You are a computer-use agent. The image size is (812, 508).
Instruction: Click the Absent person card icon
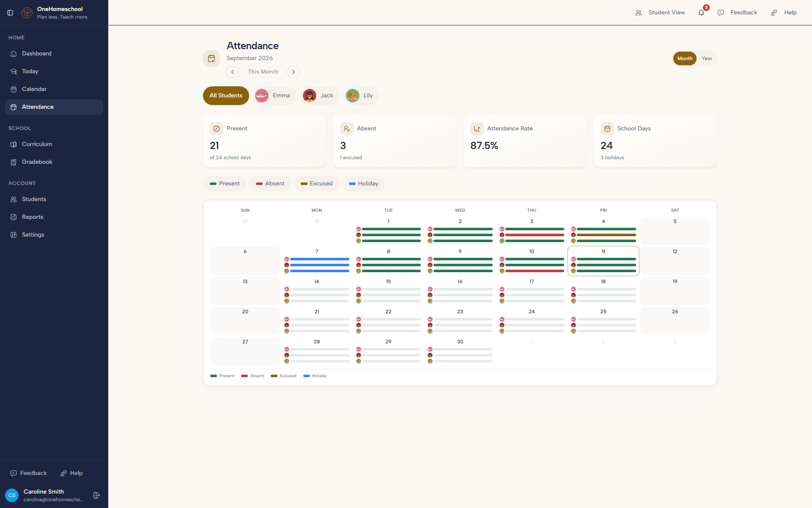pos(347,129)
